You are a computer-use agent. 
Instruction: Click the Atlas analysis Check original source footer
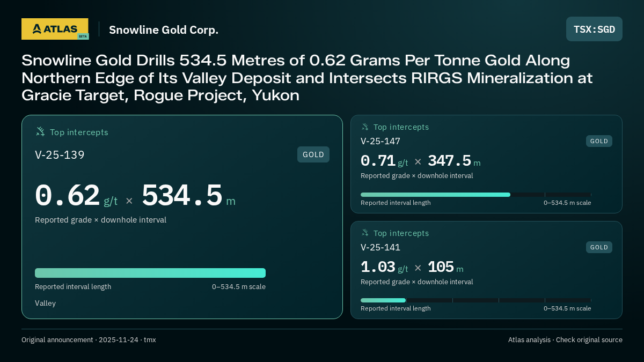(x=565, y=340)
